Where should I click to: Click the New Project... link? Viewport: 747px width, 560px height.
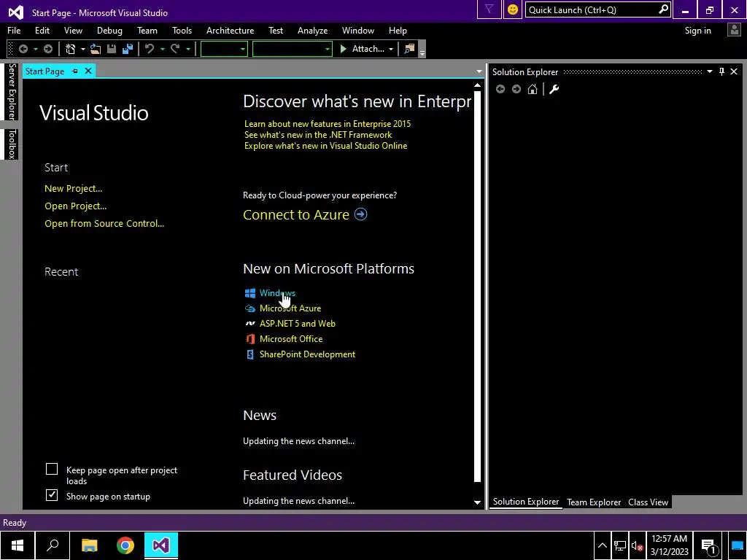pyautogui.click(x=74, y=189)
